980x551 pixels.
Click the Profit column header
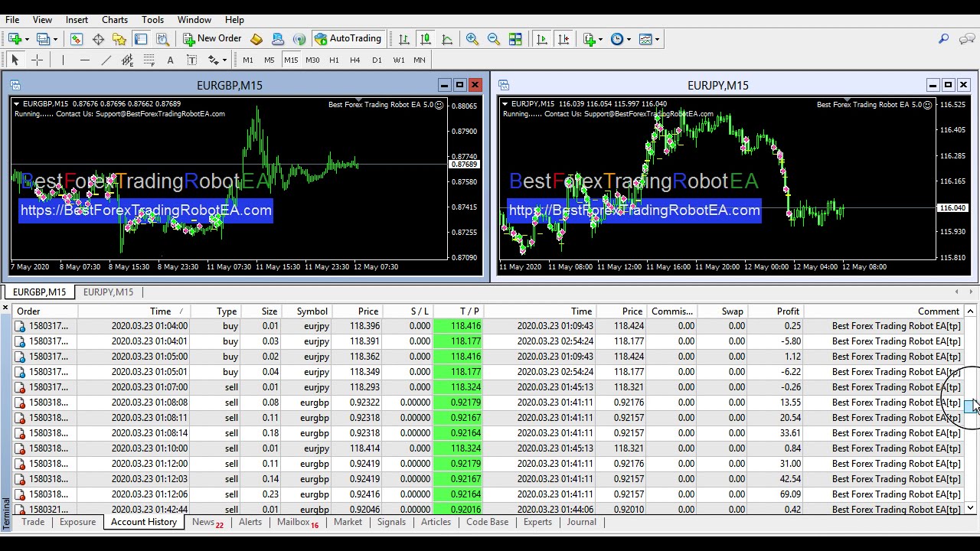point(776,311)
